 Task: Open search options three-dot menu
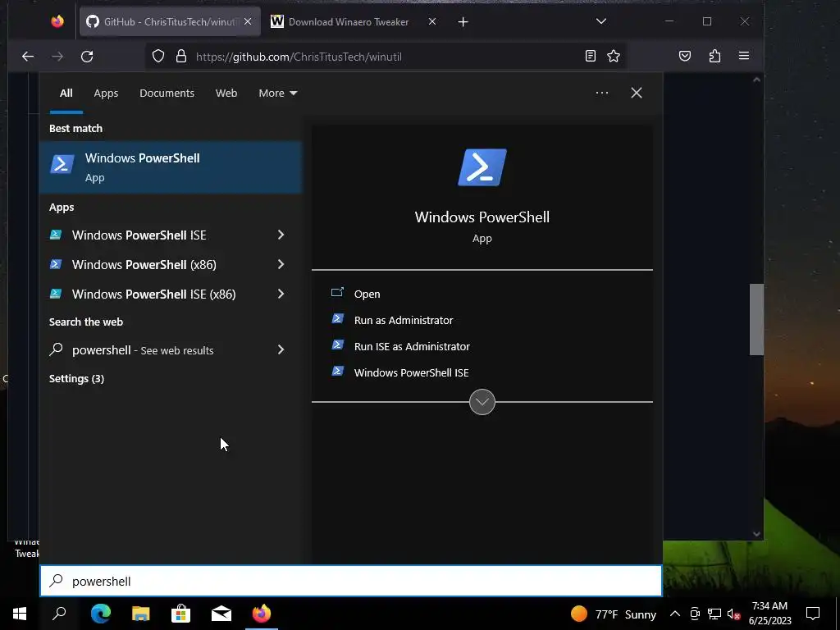click(x=601, y=93)
